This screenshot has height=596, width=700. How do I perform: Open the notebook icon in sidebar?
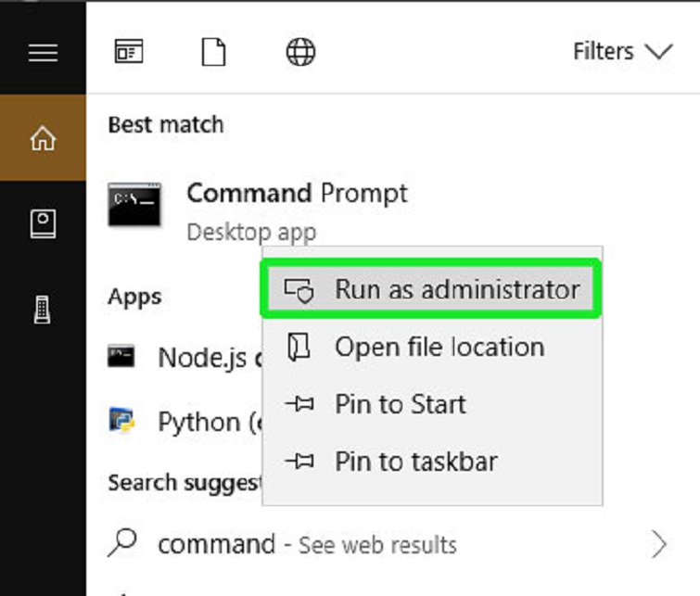pos(43,223)
